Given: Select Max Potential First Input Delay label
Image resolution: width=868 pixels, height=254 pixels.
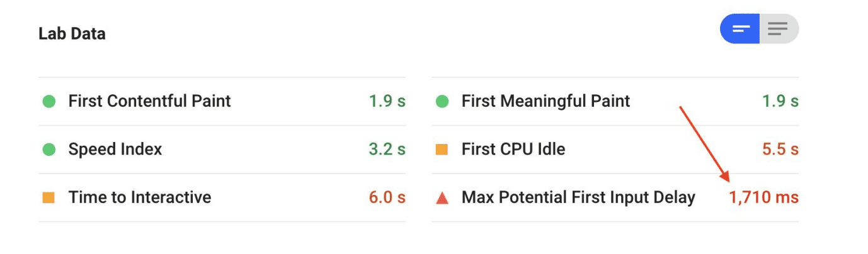Looking at the screenshot, I should (578, 198).
